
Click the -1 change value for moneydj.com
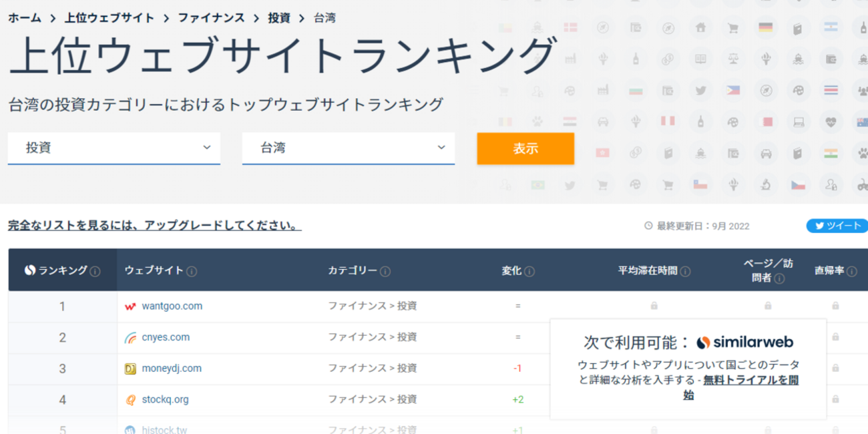tap(517, 369)
